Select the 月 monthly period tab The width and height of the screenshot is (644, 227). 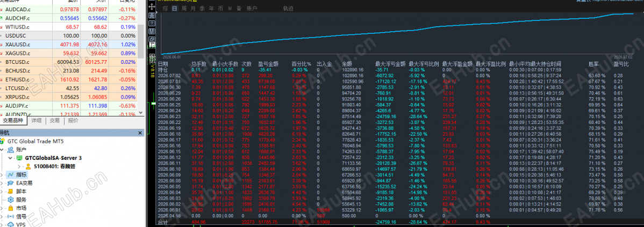pyautogui.click(x=193, y=8)
